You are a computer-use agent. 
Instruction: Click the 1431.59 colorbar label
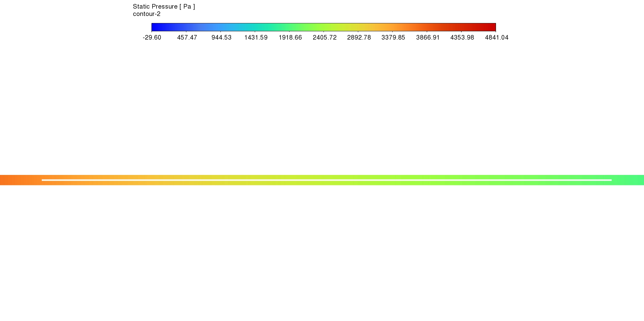pos(256,37)
